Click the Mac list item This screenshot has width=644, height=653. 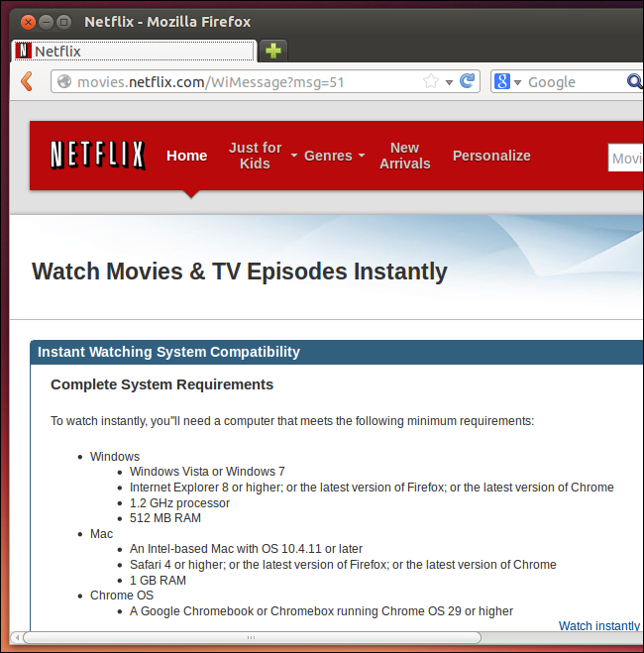102,534
